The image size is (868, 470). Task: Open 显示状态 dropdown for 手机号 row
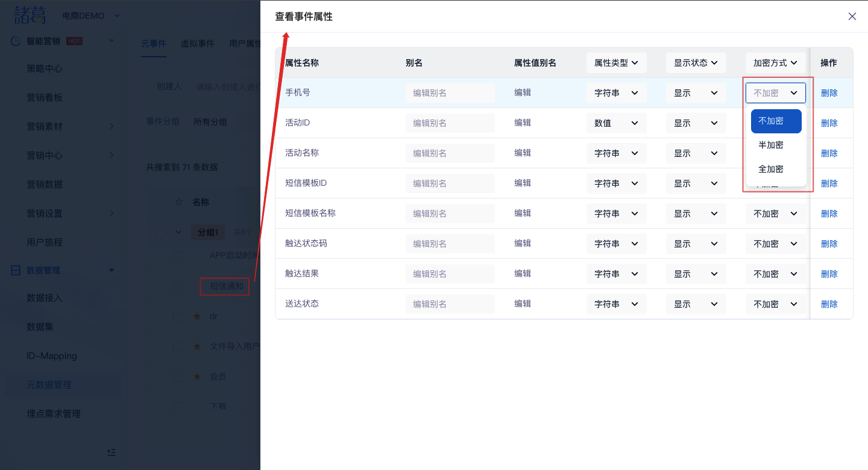tap(696, 93)
